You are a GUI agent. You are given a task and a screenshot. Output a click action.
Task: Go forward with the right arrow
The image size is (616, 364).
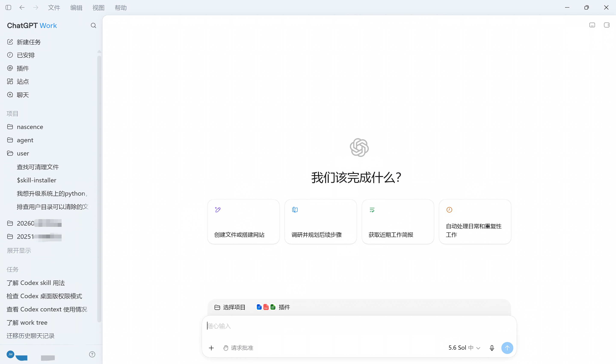pyautogui.click(x=36, y=8)
